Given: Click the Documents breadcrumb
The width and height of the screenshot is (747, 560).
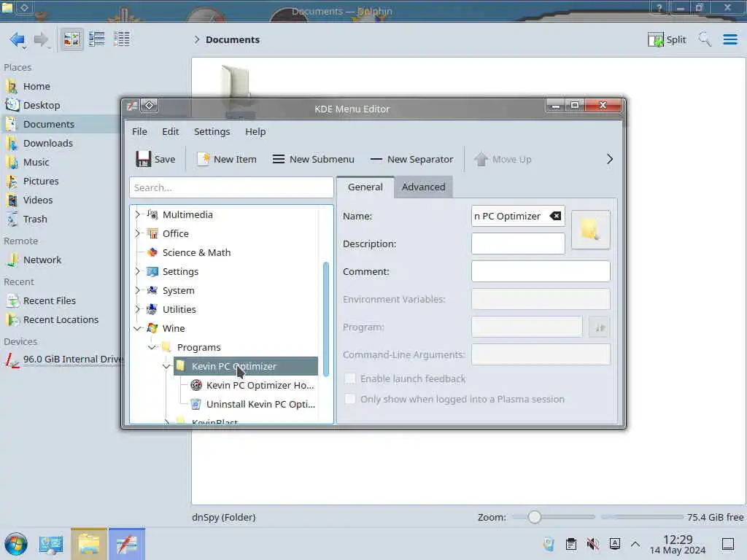Looking at the screenshot, I should (233, 39).
